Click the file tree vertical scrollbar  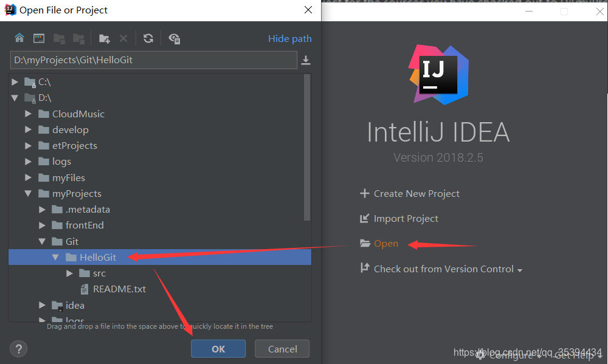point(307,147)
